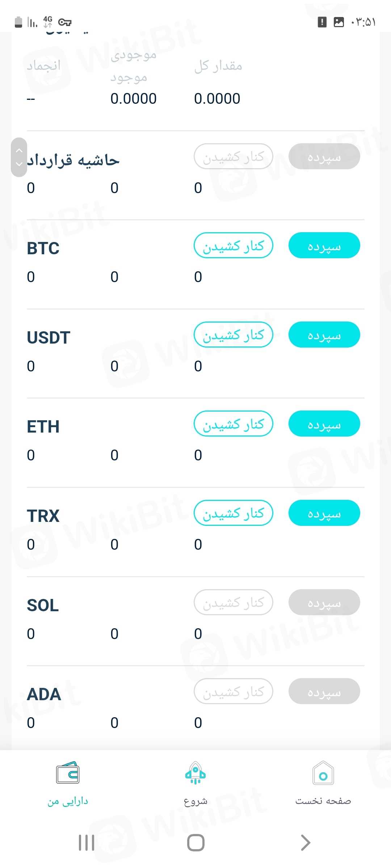
Task: Tap the USDT deposit button
Action: [x=324, y=335]
